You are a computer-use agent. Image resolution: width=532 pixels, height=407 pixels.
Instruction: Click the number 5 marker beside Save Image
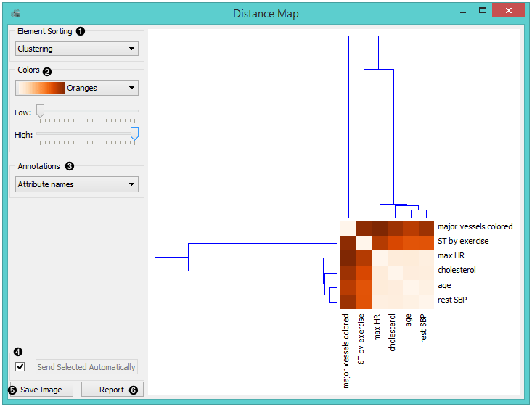tap(12, 390)
